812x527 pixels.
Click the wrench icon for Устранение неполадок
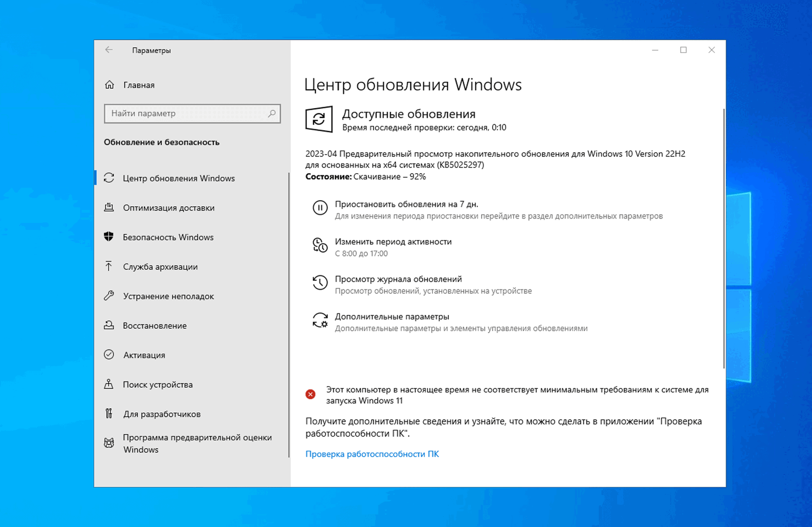pyautogui.click(x=109, y=295)
